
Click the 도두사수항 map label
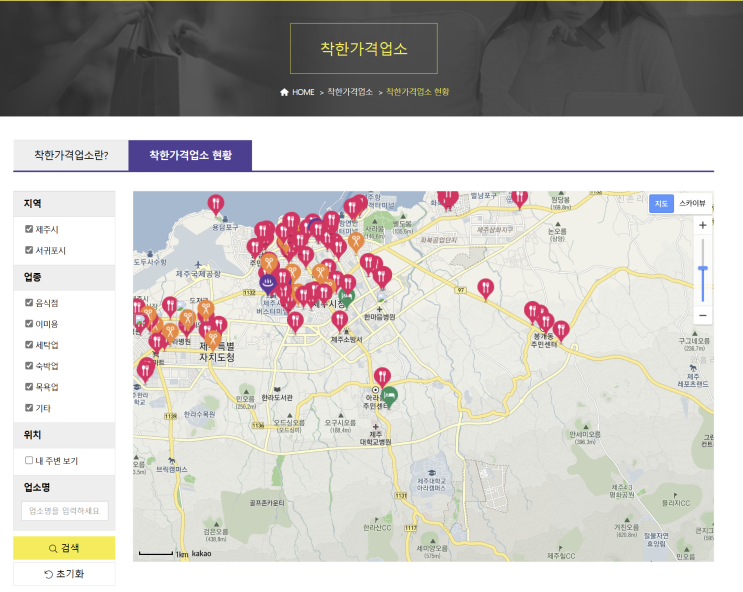(x=150, y=262)
